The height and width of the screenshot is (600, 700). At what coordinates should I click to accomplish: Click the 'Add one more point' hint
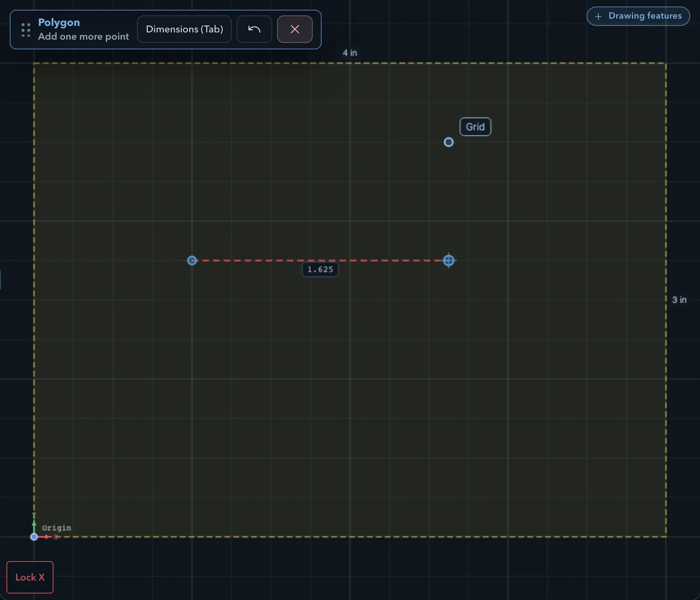pos(83,36)
